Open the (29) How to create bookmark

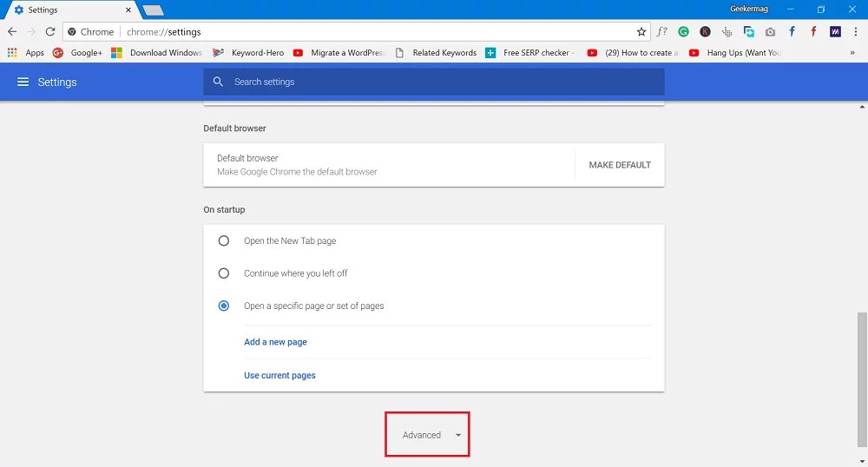(633, 53)
